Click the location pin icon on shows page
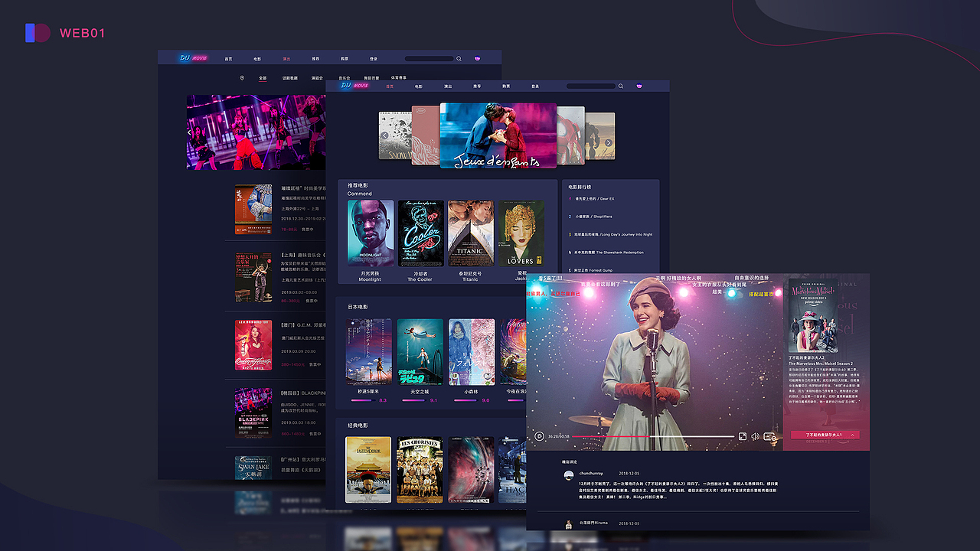The width and height of the screenshot is (980, 551). point(242,78)
